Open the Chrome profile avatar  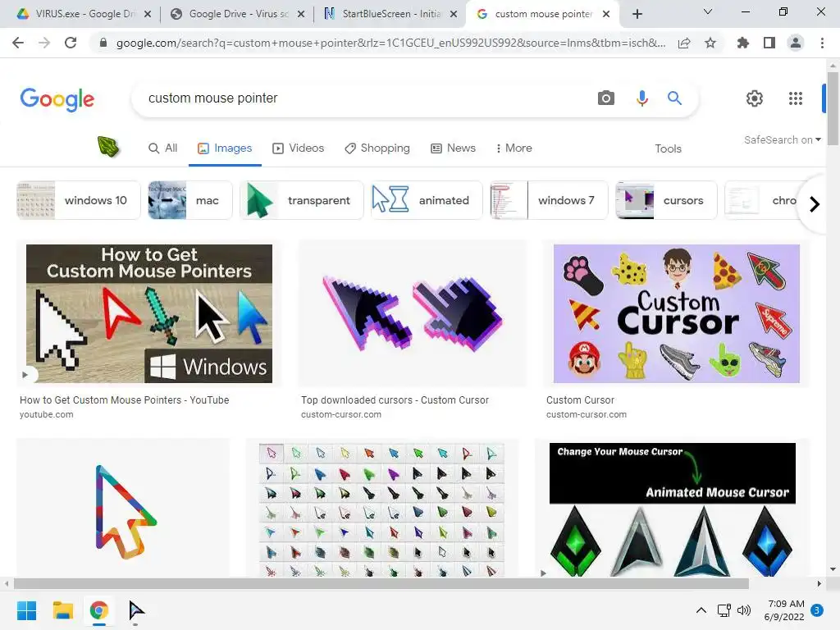coord(796,43)
